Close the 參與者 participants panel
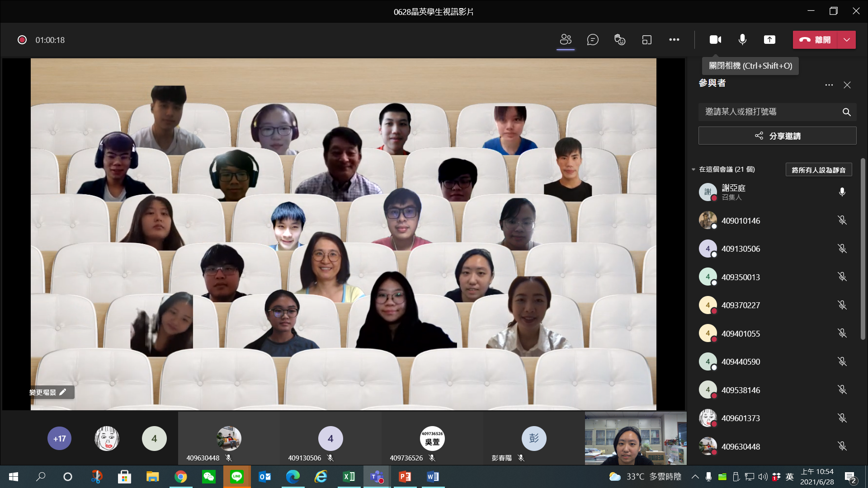Viewport: 868px width, 488px height. [x=847, y=85]
